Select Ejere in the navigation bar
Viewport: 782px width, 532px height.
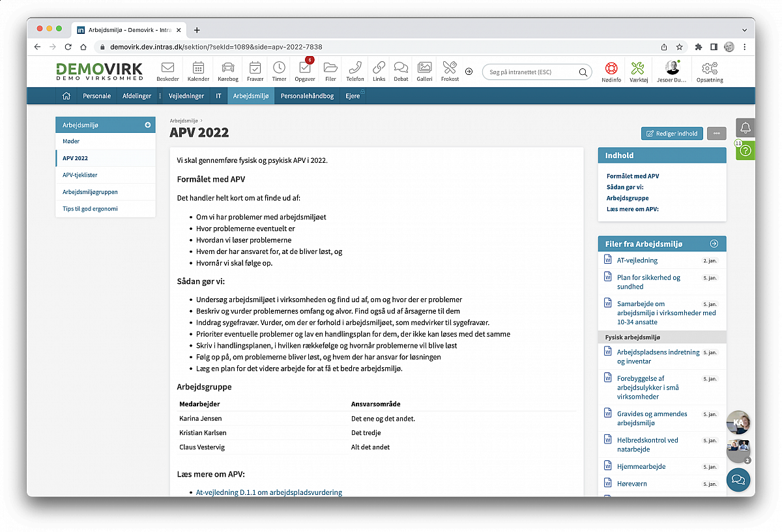[x=353, y=96]
